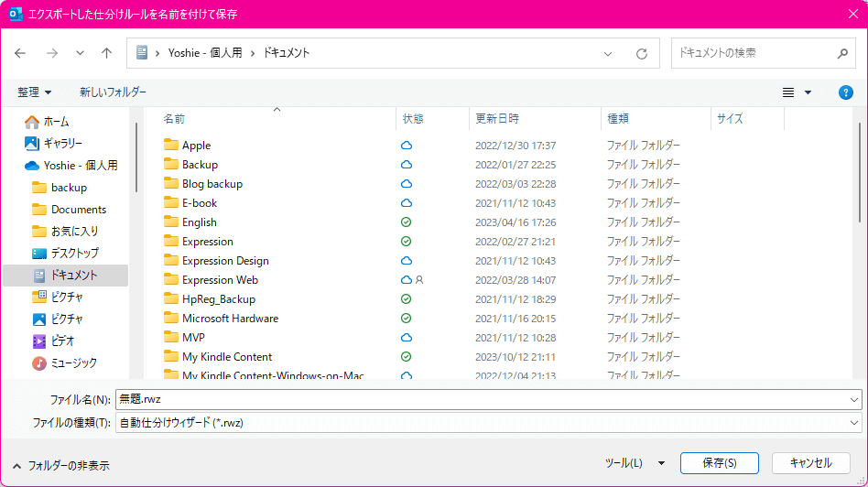Select the Expression Web folder
868x487 pixels.
(220, 280)
